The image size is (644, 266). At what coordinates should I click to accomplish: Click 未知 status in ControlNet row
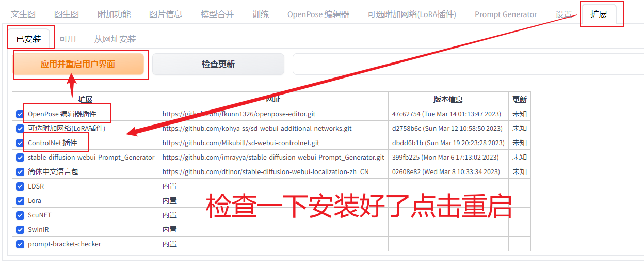[x=520, y=143]
